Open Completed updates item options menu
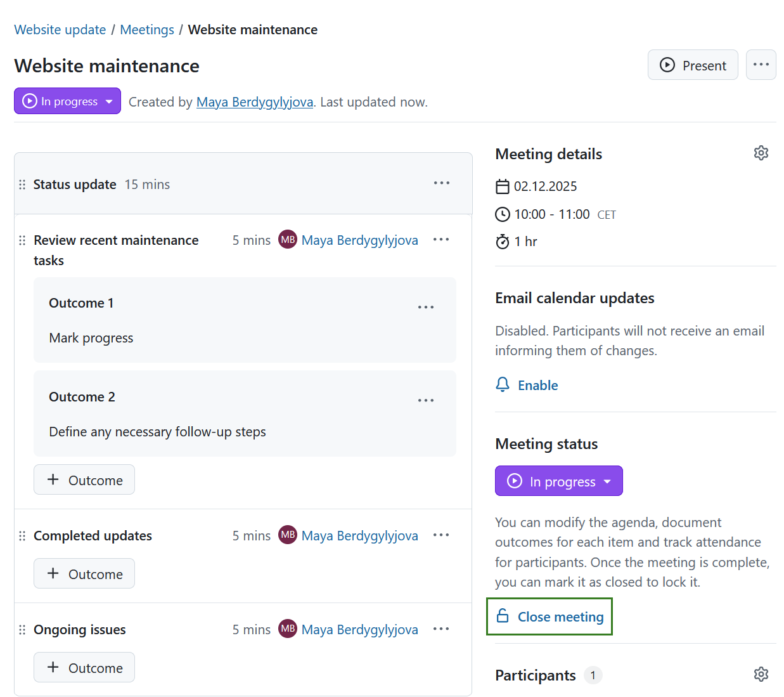This screenshot has height=697, width=784. point(440,535)
